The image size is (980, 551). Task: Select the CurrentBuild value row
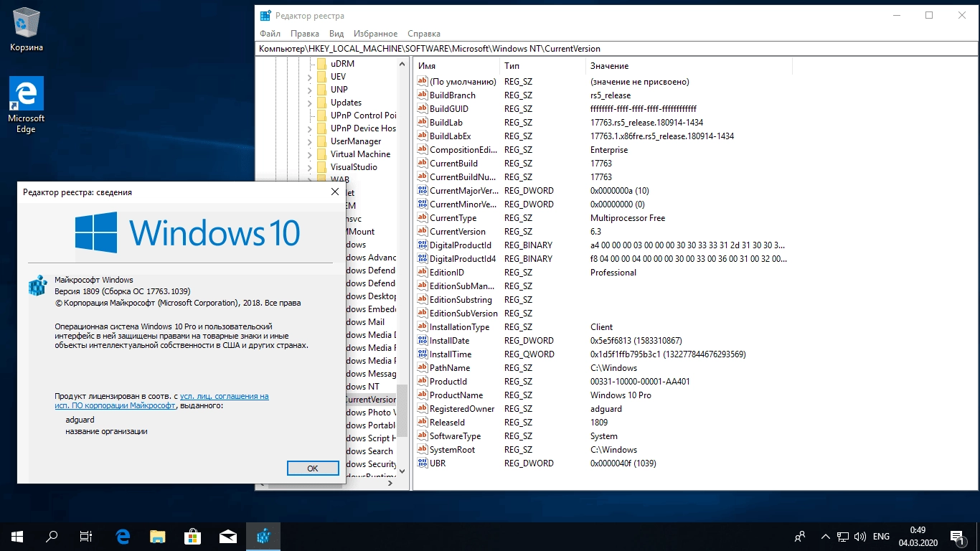click(603, 164)
